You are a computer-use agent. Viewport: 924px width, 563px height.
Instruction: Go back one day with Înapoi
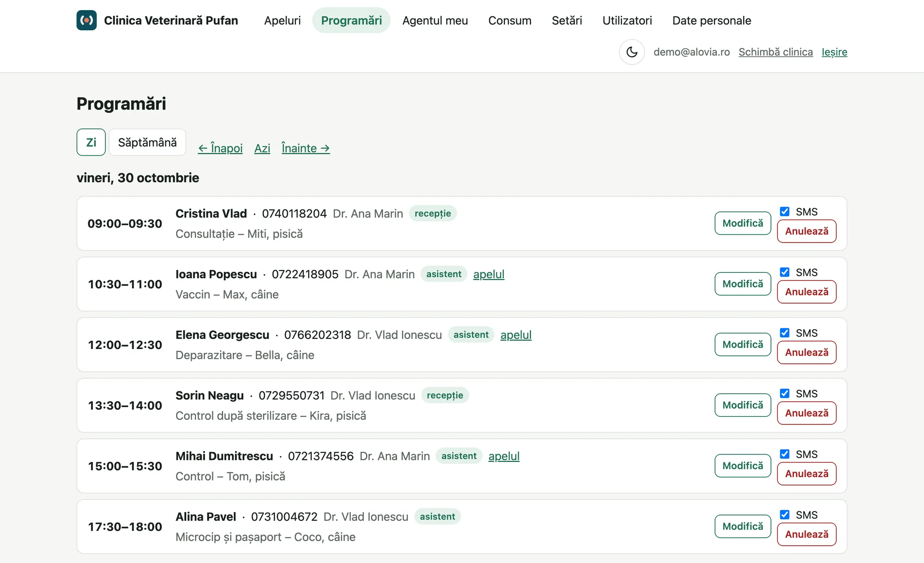coord(220,148)
